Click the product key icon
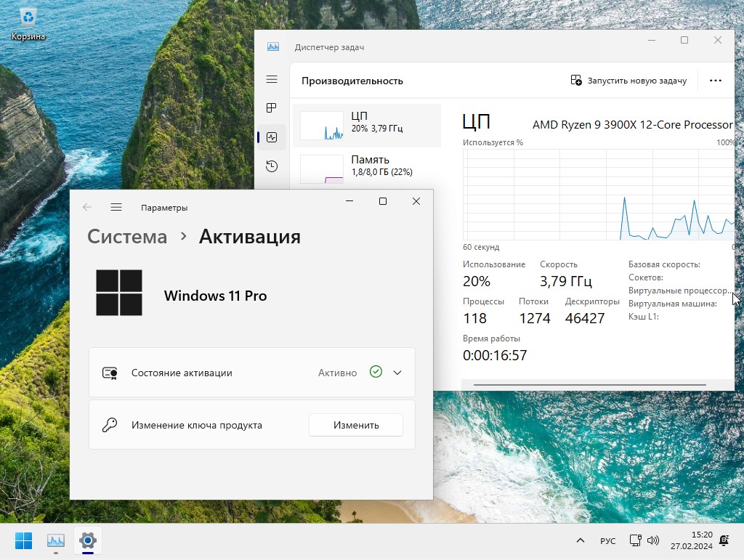The height and width of the screenshot is (560, 744). (x=110, y=425)
